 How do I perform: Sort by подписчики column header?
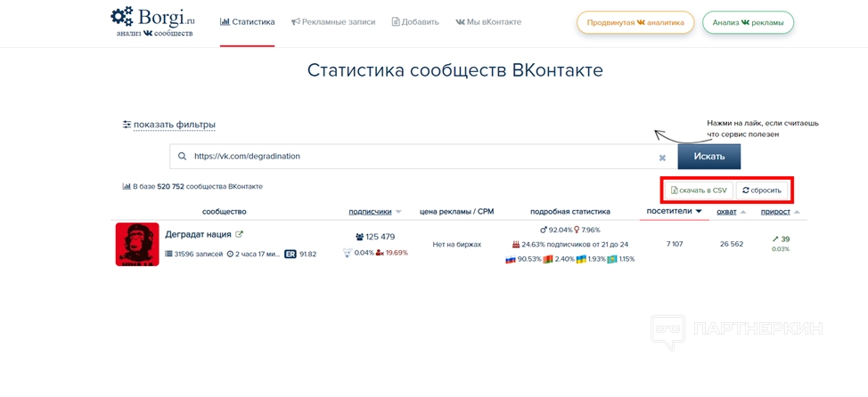point(370,211)
